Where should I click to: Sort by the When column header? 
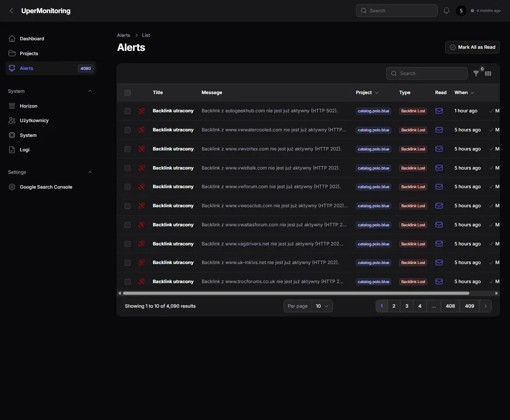click(464, 92)
